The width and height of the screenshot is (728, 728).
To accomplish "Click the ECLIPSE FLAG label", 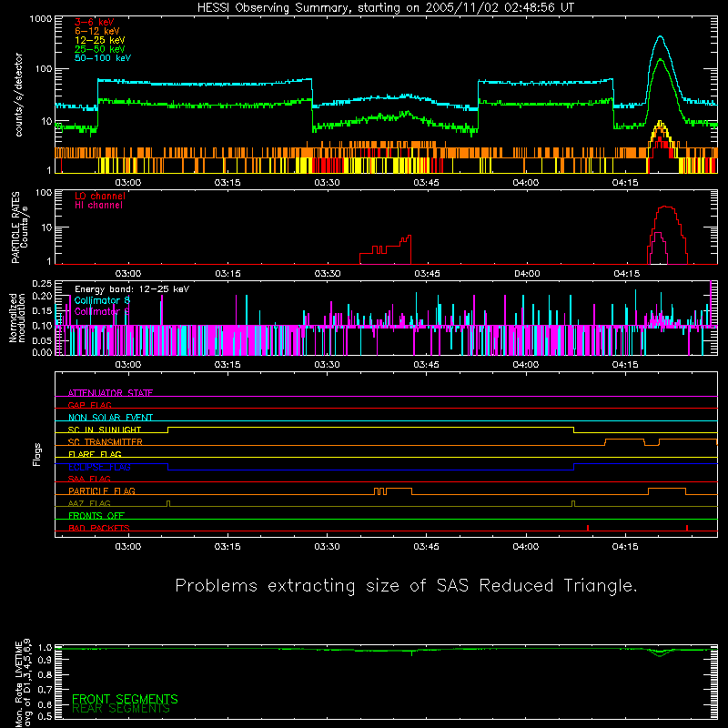I will pyautogui.click(x=99, y=467).
